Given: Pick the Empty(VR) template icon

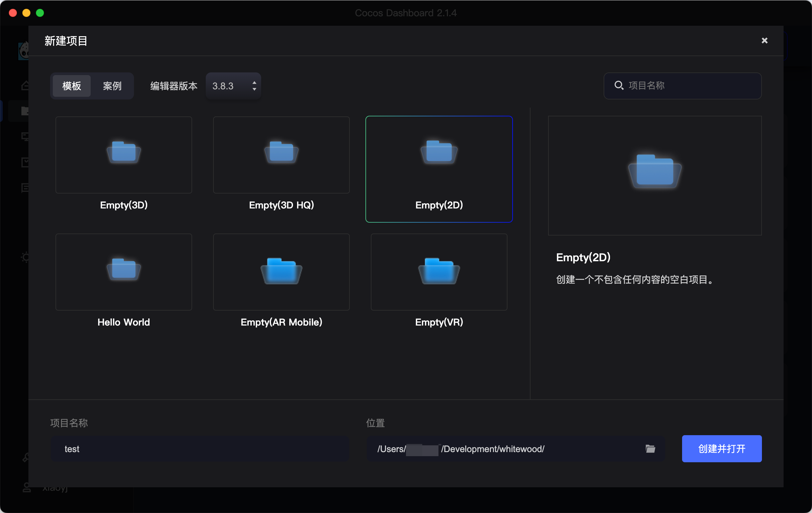Looking at the screenshot, I should pos(439,271).
